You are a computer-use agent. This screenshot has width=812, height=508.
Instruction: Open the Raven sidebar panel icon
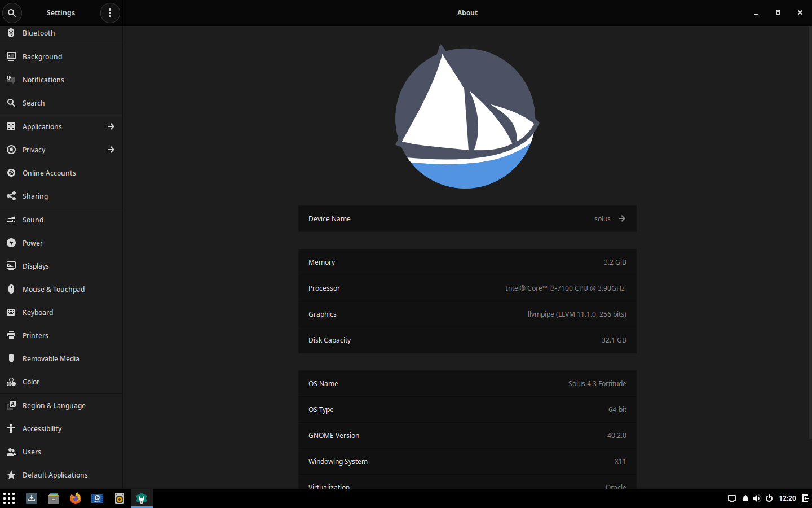tap(805, 498)
